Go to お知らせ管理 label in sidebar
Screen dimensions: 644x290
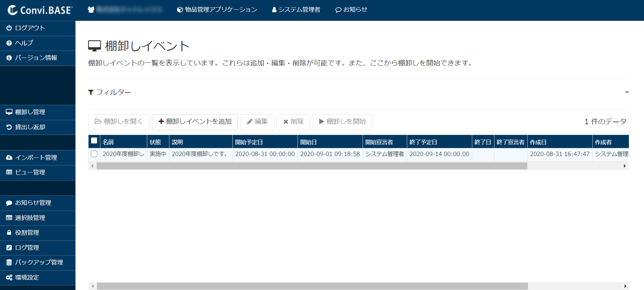click(x=33, y=203)
